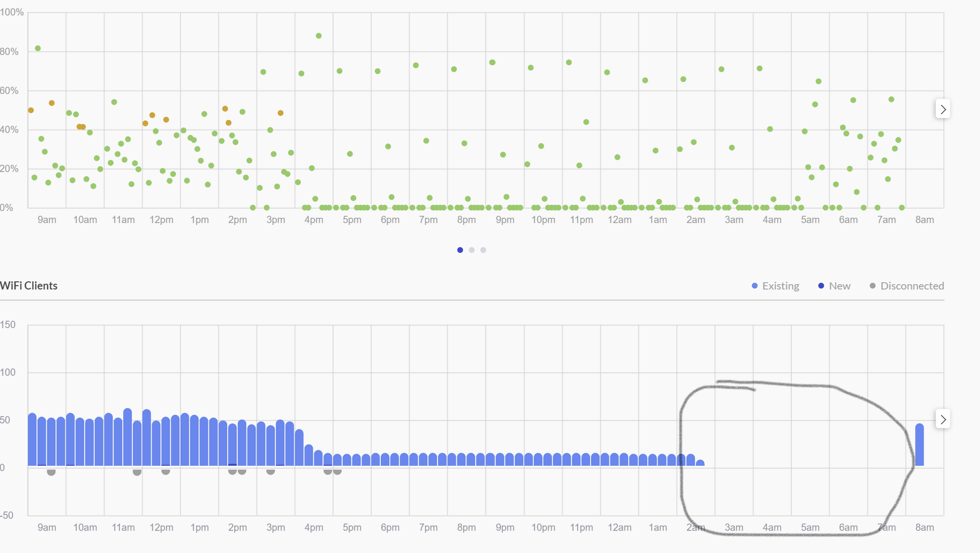Click the 8am label under upper chart

925,220
